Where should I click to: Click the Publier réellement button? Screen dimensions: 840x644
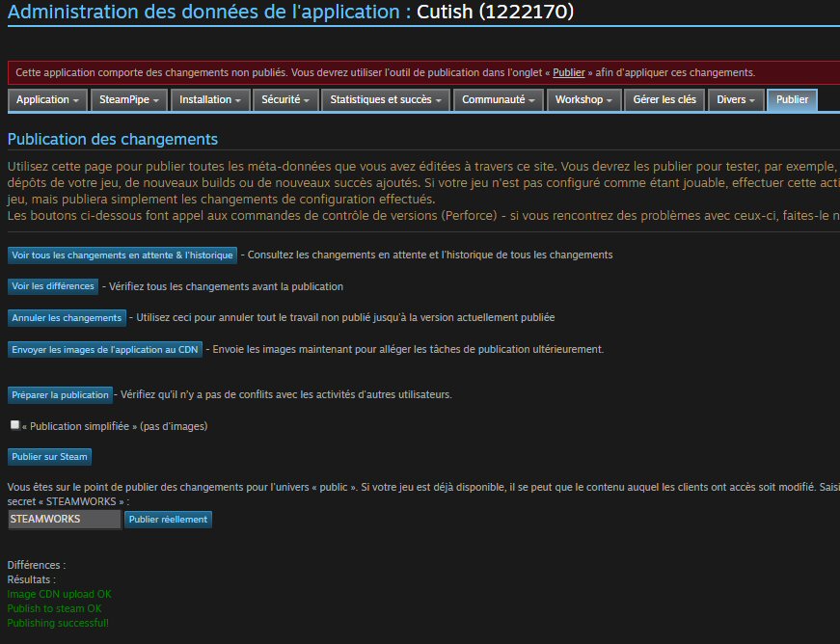(168, 520)
